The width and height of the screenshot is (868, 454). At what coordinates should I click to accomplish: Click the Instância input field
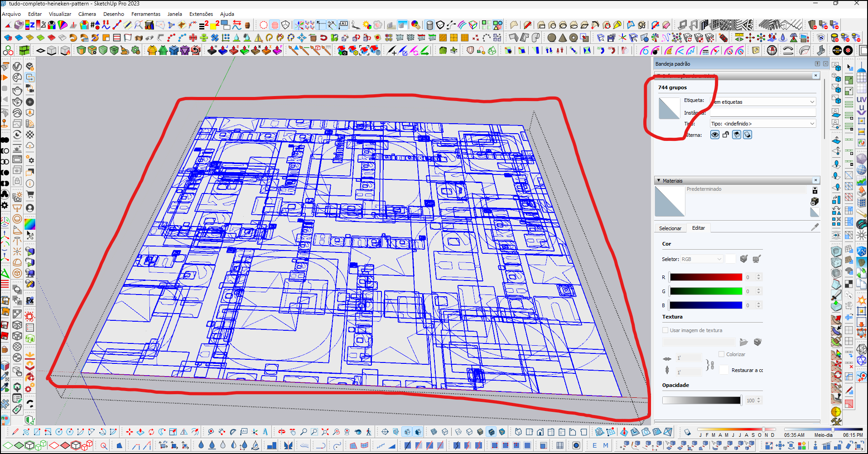pyautogui.click(x=762, y=113)
